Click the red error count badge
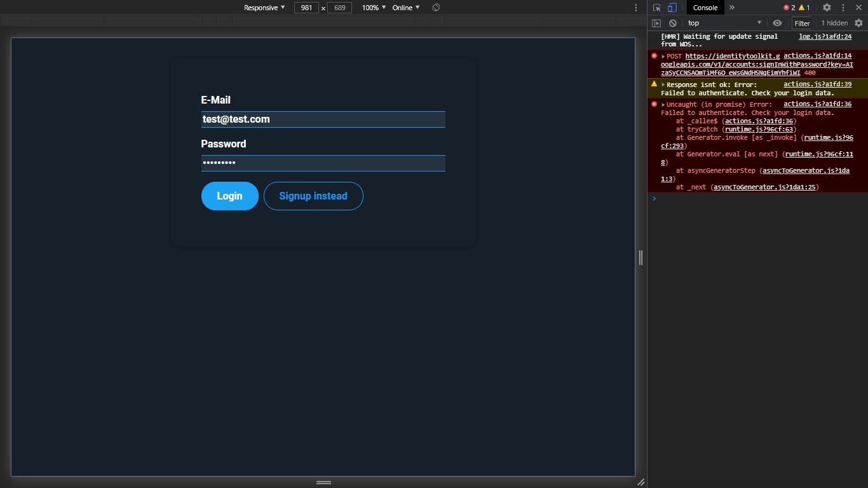 click(789, 8)
